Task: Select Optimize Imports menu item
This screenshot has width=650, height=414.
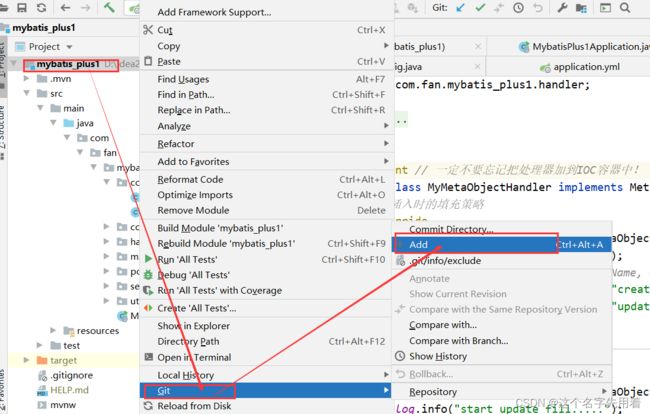Action: [x=267, y=195]
